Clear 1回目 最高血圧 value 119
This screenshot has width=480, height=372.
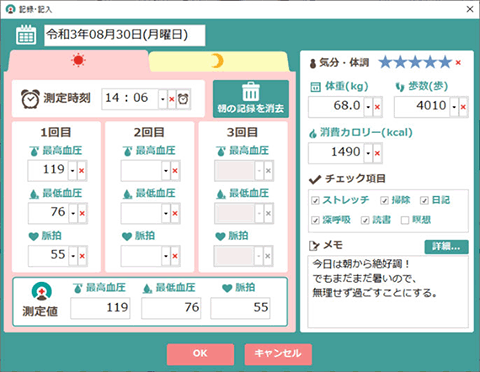tap(82, 171)
